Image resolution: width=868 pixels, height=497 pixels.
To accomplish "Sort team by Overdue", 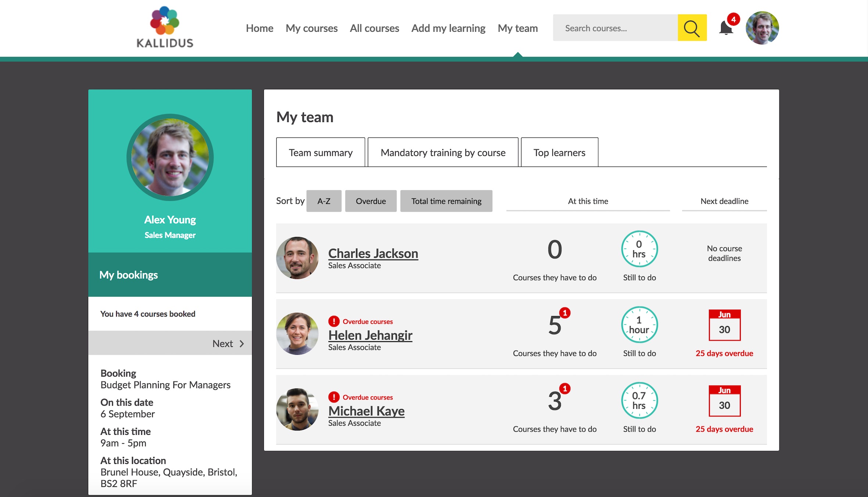I will coord(370,201).
